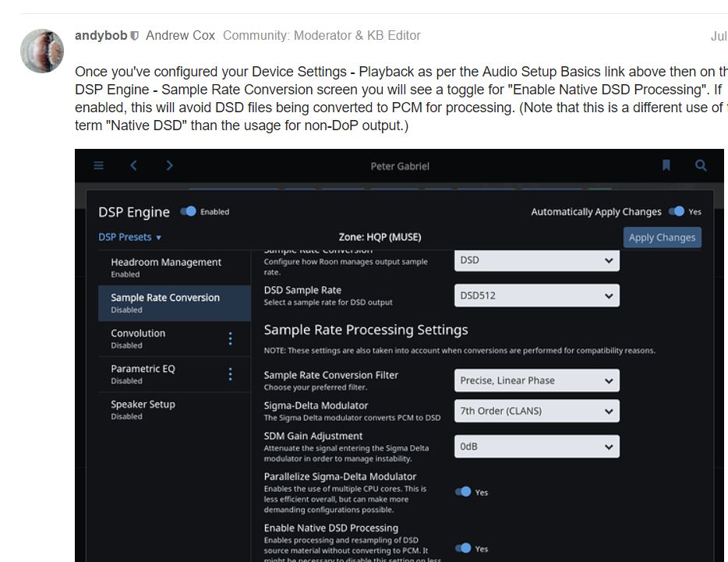Open the hamburger menu icon
The width and height of the screenshot is (728, 562).
[x=99, y=165]
